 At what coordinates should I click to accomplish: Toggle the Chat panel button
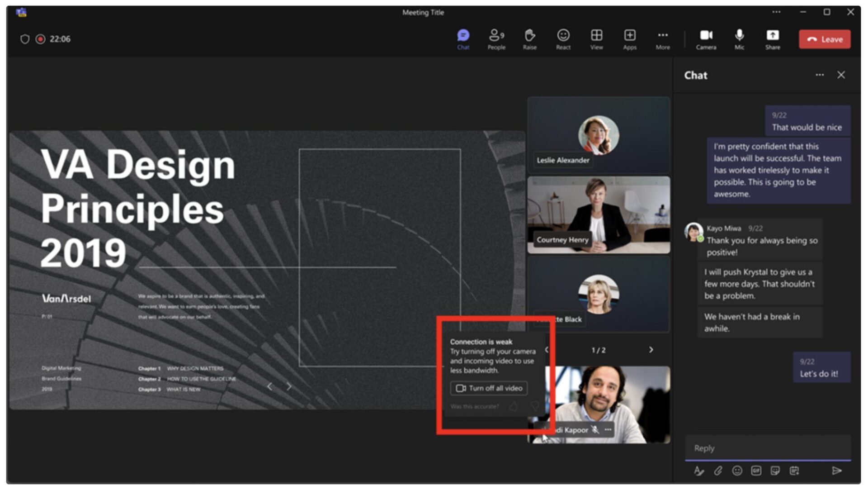pyautogui.click(x=463, y=39)
